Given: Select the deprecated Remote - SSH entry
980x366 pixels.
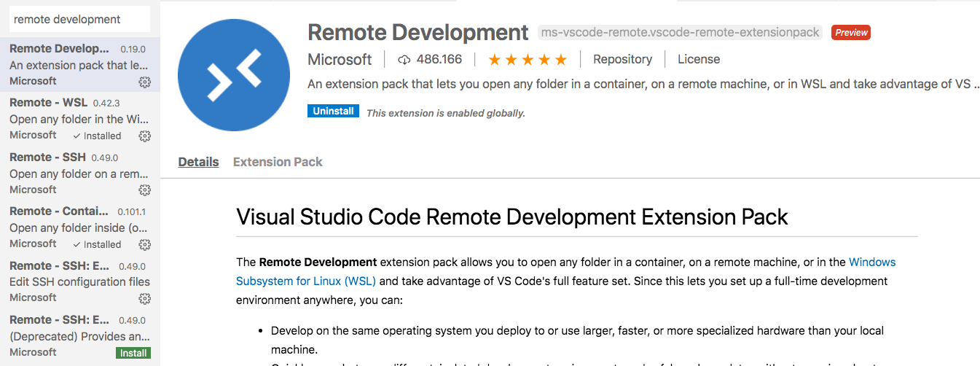Looking at the screenshot, I should point(80,336).
